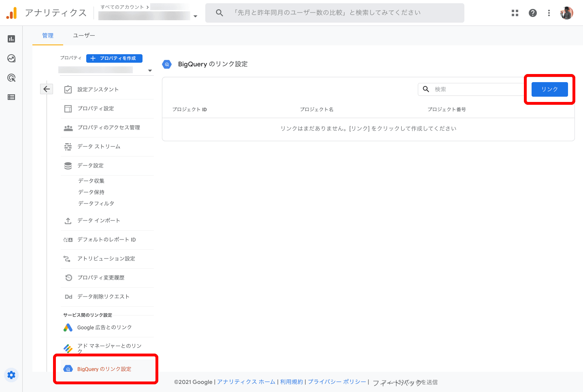Screen dimensions: 583x392
Task: Open the Explore icon in left rail
Action: (x=11, y=58)
